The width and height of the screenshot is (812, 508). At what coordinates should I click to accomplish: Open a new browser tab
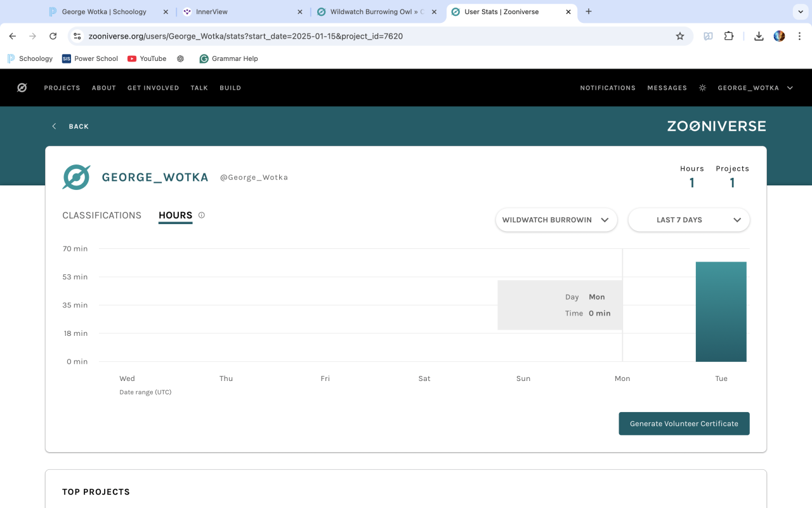click(x=589, y=11)
